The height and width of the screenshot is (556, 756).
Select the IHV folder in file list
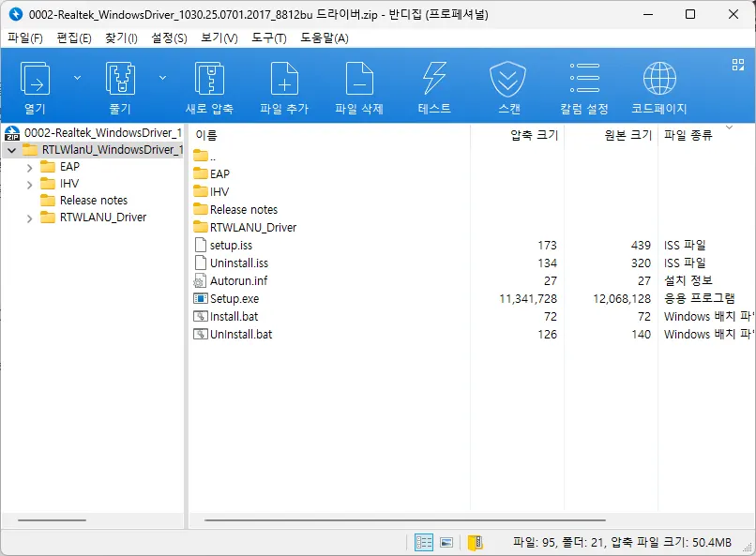tap(211, 192)
